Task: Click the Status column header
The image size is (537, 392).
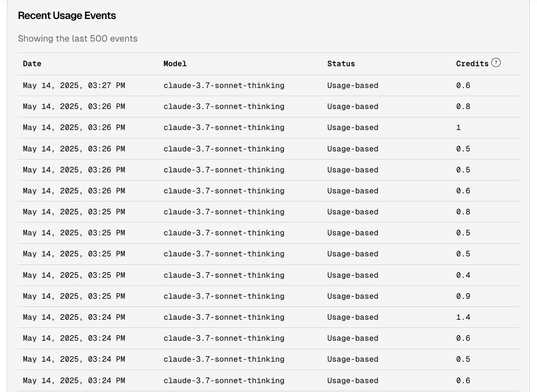Action: click(x=341, y=64)
